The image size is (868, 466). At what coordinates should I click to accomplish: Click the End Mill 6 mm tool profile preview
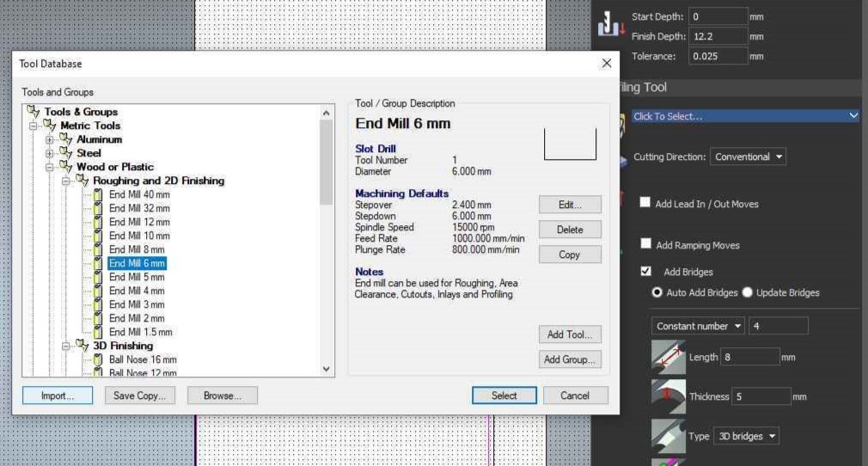click(570, 144)
